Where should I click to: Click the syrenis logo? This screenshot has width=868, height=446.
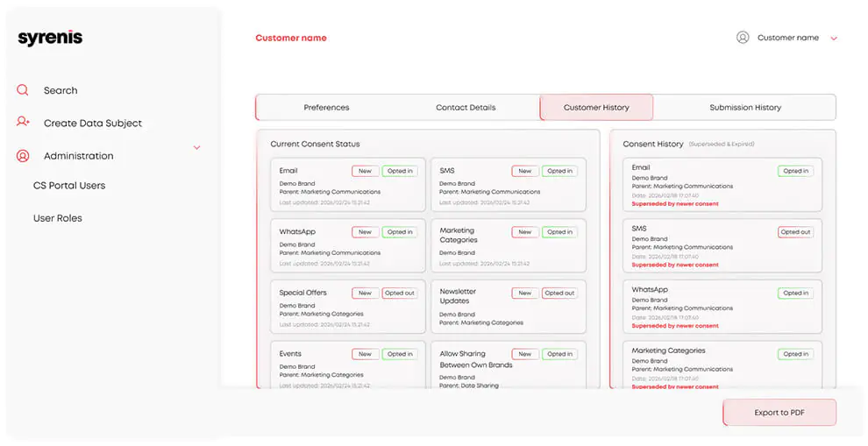tap(50, 39)
